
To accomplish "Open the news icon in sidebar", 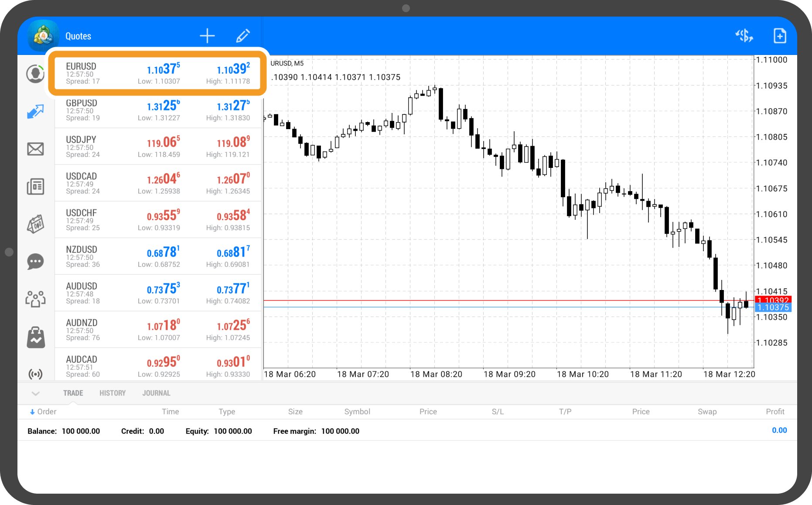I will pyautogui.click(x=35, y=187).
